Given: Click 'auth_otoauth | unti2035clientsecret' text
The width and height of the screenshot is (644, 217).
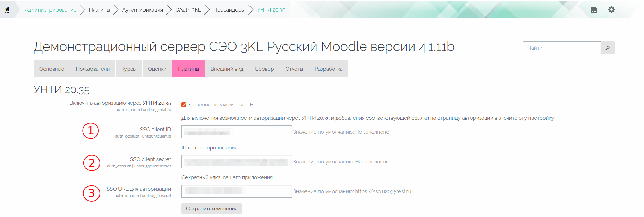Looking at the screenshot, I should [139, 166].
